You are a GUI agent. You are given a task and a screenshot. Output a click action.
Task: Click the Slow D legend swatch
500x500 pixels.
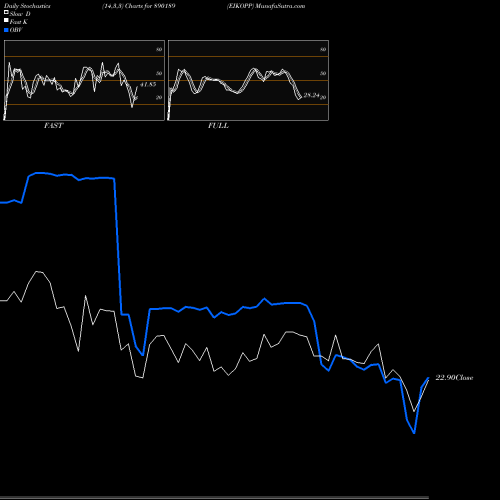(6, 13)
